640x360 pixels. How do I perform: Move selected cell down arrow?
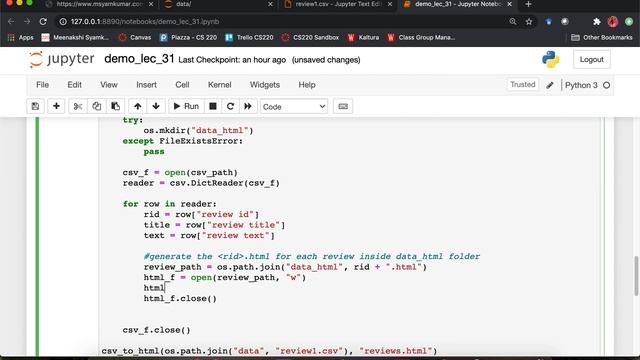[156, 106]
